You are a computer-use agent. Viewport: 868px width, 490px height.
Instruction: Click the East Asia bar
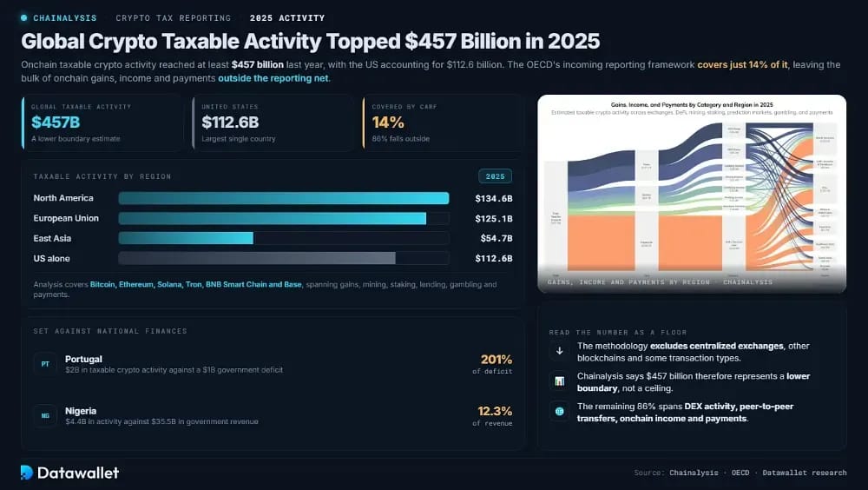click(186, 238)
